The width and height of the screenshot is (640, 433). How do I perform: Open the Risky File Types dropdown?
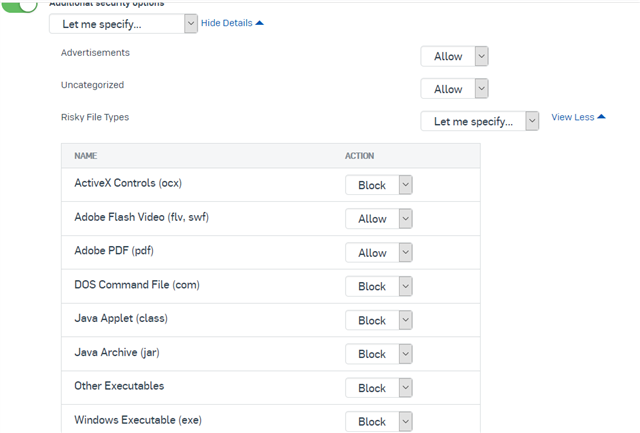(480, 121)
